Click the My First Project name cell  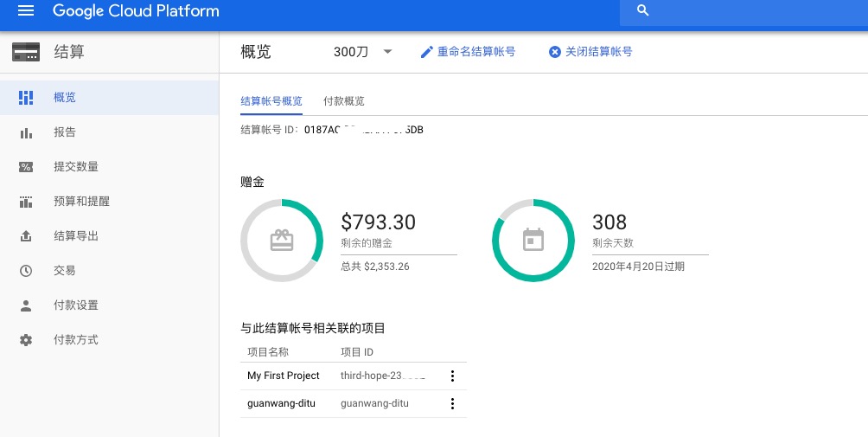(x=284, y=376)
